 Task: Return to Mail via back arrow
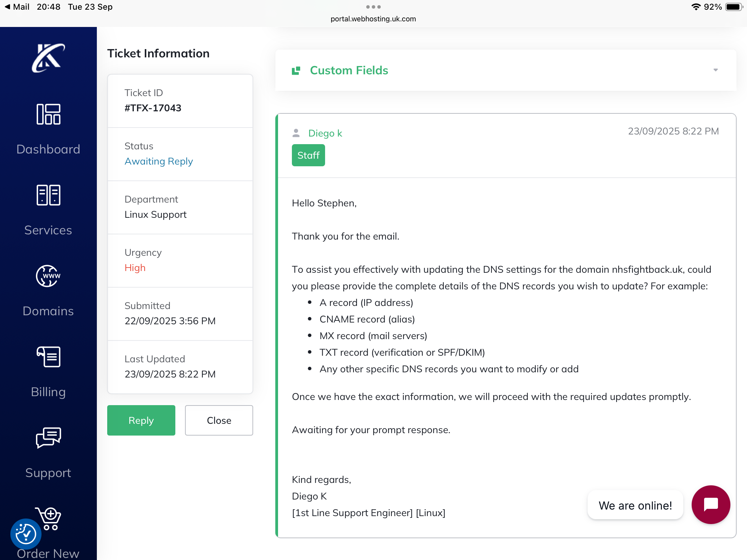coord(8,7)
